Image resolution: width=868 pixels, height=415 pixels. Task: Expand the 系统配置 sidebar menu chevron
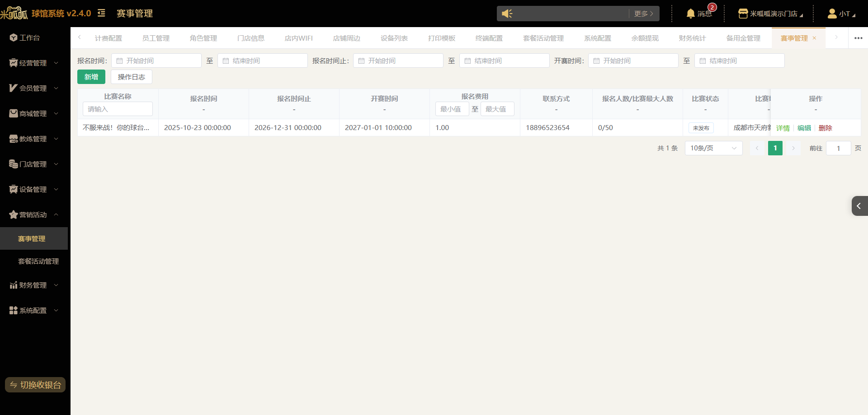[56, 310]
